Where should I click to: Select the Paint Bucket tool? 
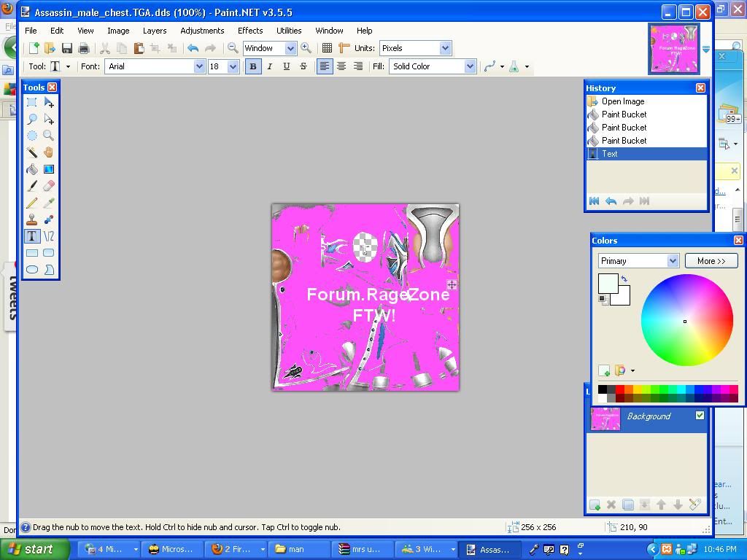pos(32,169)
